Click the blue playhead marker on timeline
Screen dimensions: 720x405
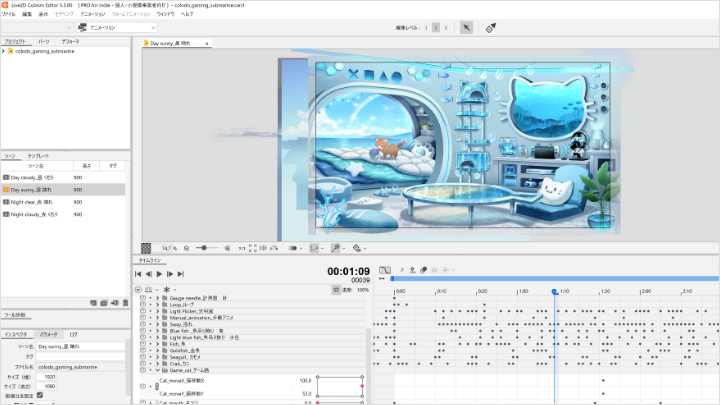point(555,292)
